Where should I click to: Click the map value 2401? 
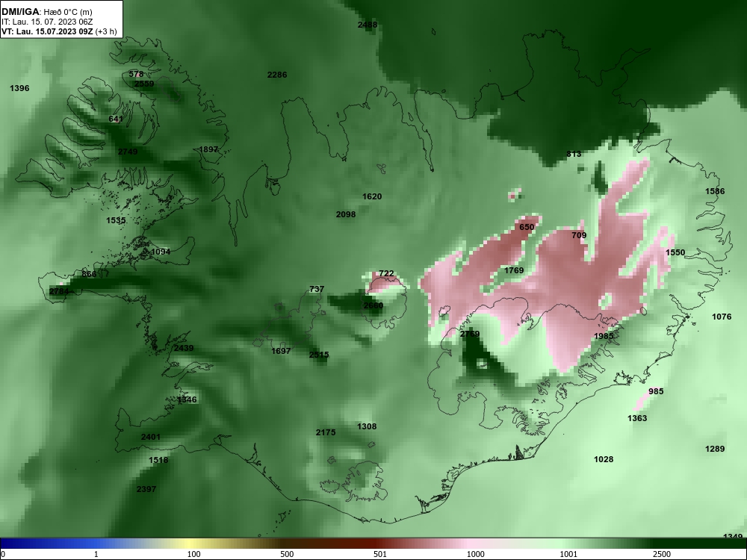(151, 437)
